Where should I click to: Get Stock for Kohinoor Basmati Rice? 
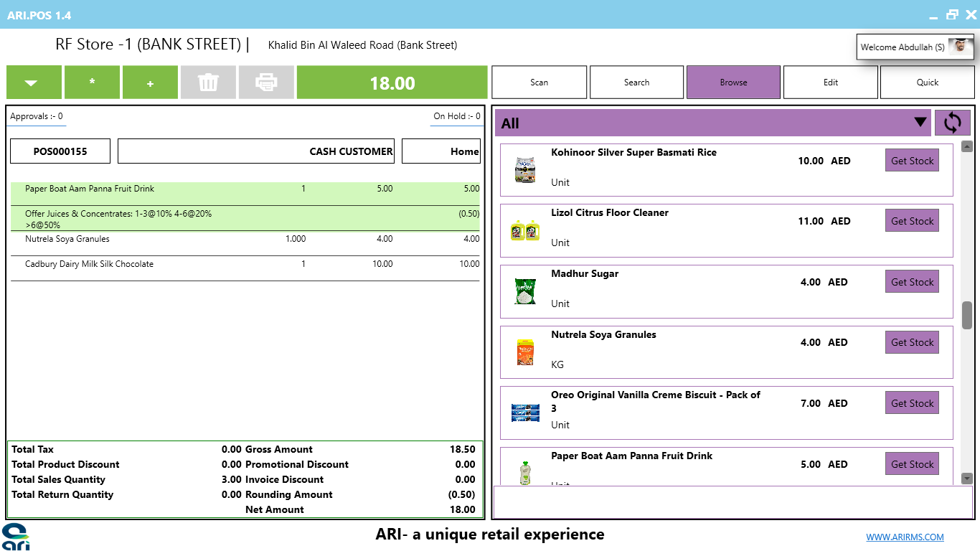coord(912,161)
